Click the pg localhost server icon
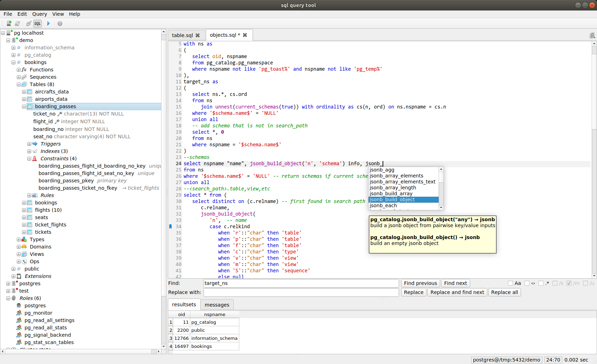The width and height of the screenshot is (597, 364). (9, 33)
